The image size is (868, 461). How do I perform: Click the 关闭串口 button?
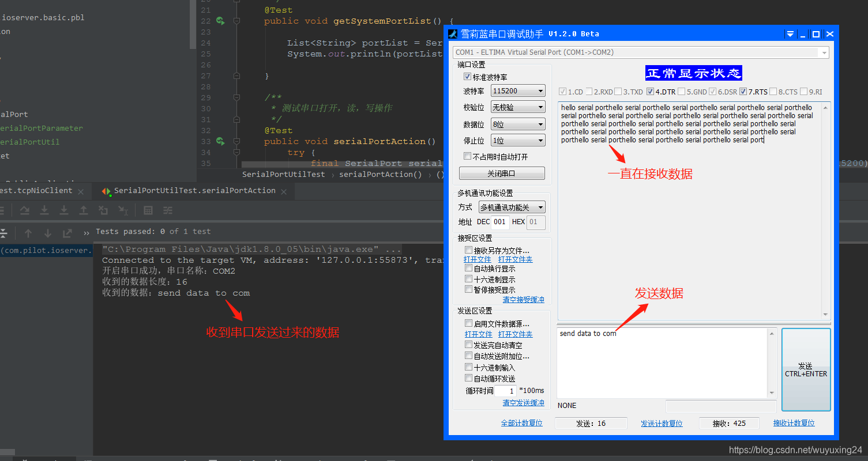pyautogui.click(x=502, y=173)
